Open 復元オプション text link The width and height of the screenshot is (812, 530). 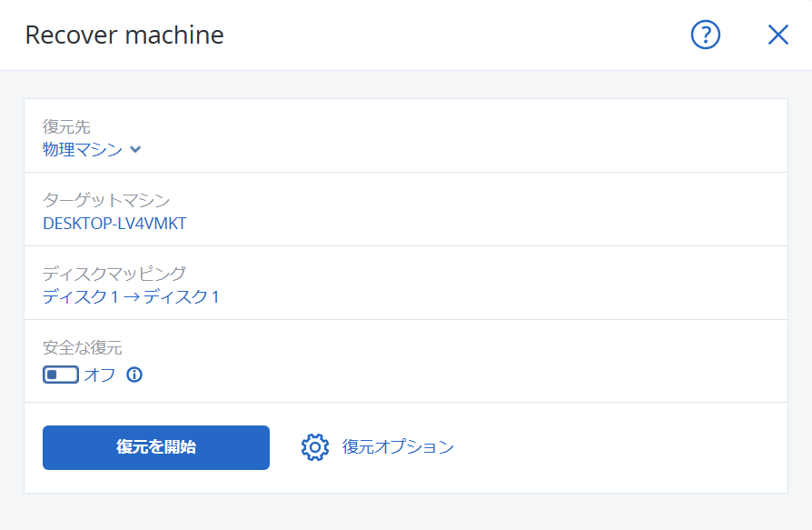pos(398,447)
